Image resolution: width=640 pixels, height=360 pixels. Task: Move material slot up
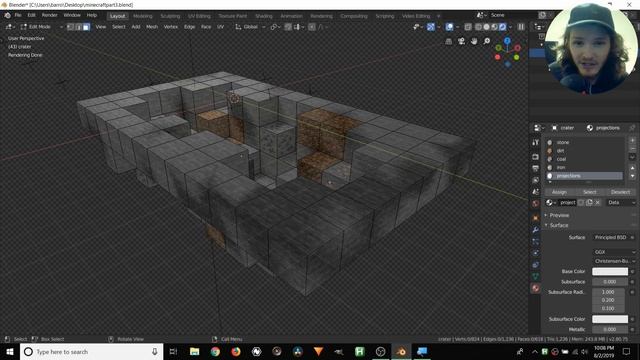(x=632, y=168)
